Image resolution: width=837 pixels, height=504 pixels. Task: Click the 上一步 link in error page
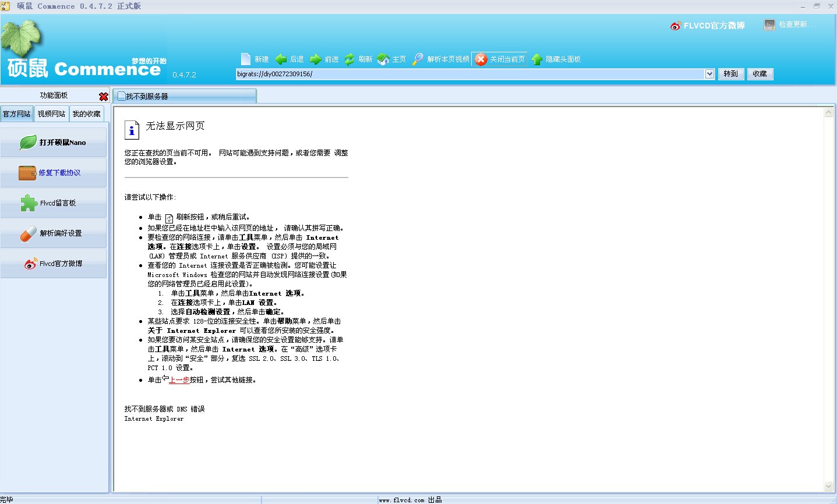pyautogui.click(x=179, y=380)
